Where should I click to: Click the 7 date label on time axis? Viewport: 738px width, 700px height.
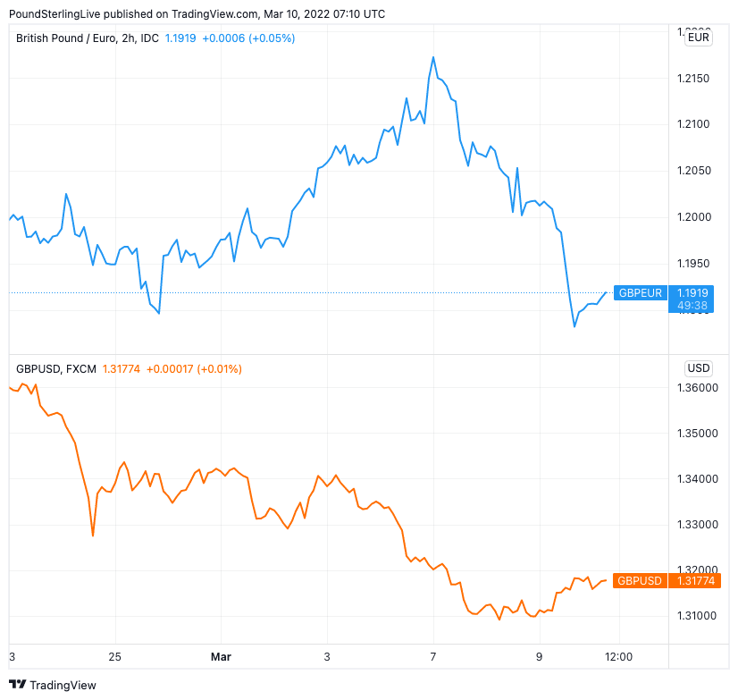(433, 657)
